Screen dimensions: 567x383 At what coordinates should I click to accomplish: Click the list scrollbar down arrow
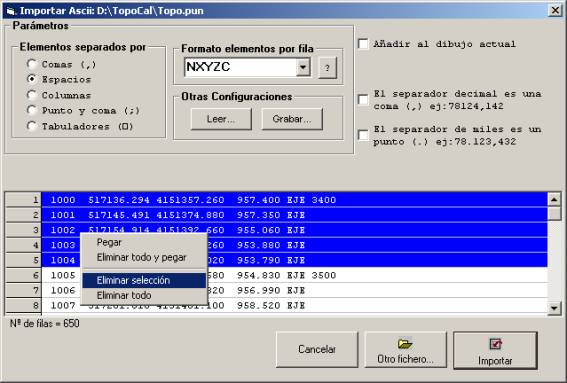pos(554,308)
